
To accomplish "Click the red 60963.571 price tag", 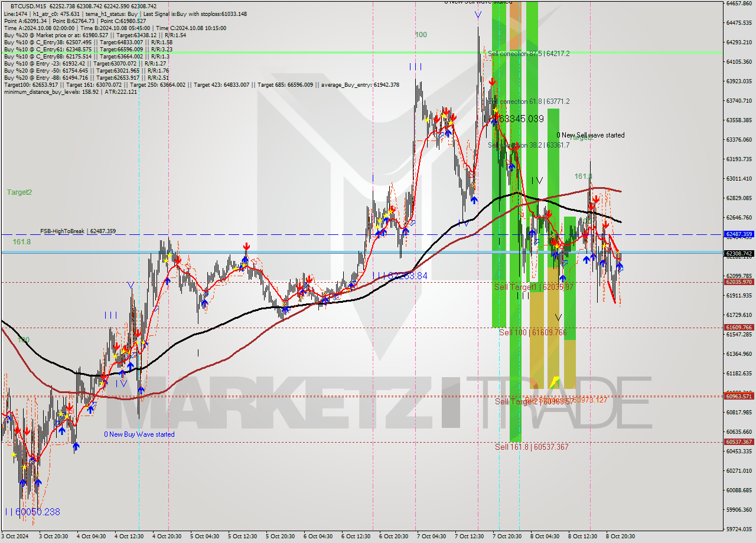I will pos(739,396).
